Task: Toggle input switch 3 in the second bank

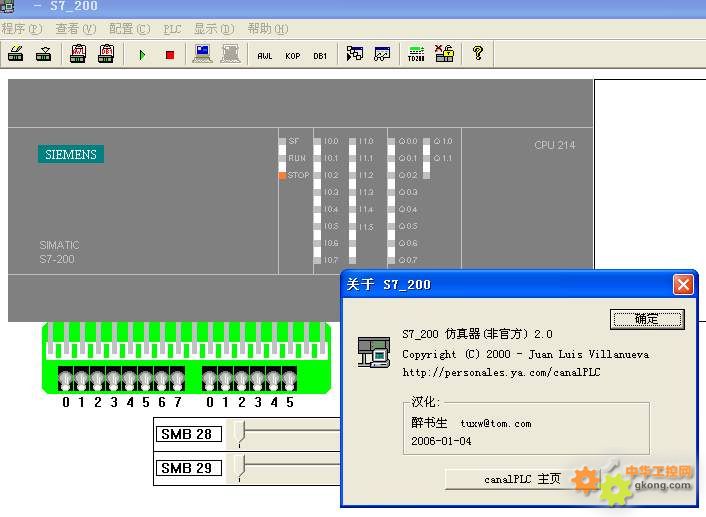Action: click(x=258, y=379)
